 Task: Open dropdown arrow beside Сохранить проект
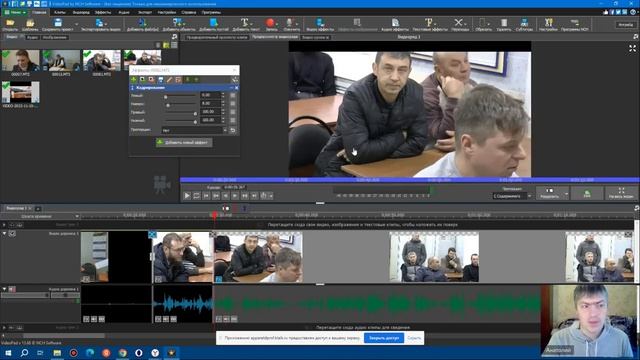tap(76, 24)
